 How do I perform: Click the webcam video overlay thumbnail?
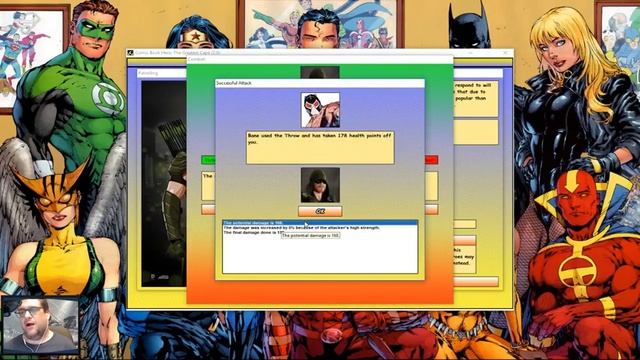click(x=40, y=325)
